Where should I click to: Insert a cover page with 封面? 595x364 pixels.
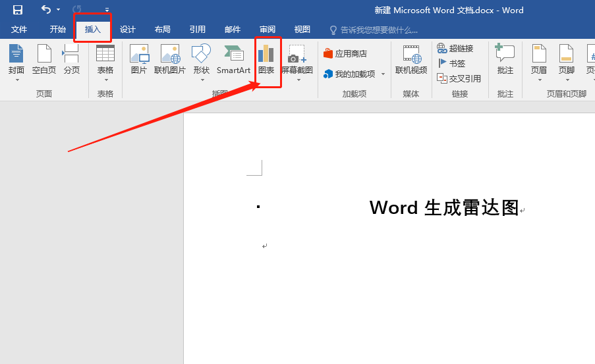tap(16, 59)
